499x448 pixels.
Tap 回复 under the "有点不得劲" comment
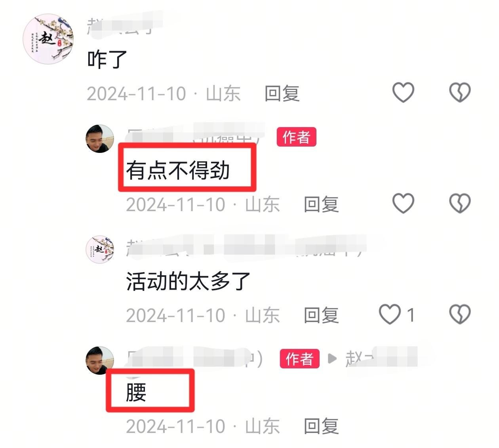(321, 204)
